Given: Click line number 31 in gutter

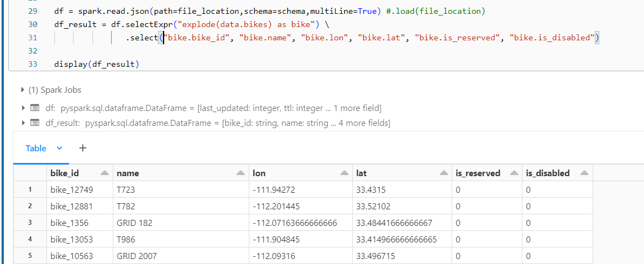Looking at the screenshot, I should 33,38.
